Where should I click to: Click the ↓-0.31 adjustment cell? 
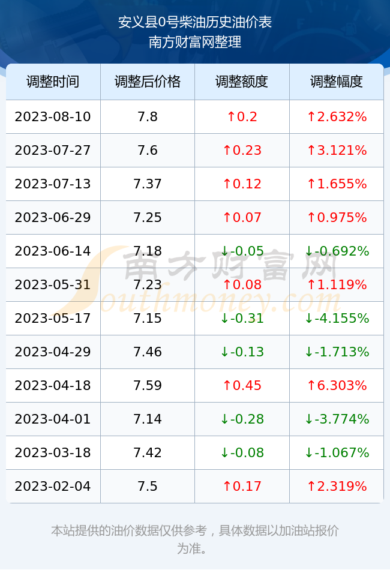[242, 318]
